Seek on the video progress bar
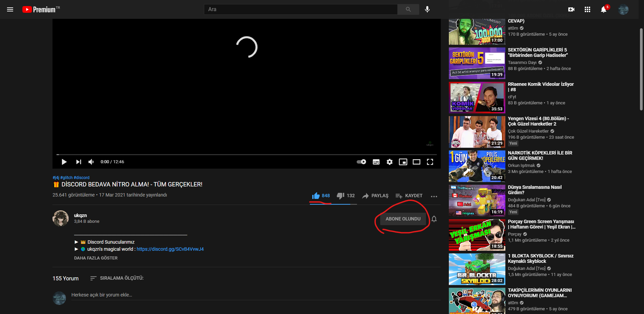Screen dimensions: 644x314 (x=247, y=154)
